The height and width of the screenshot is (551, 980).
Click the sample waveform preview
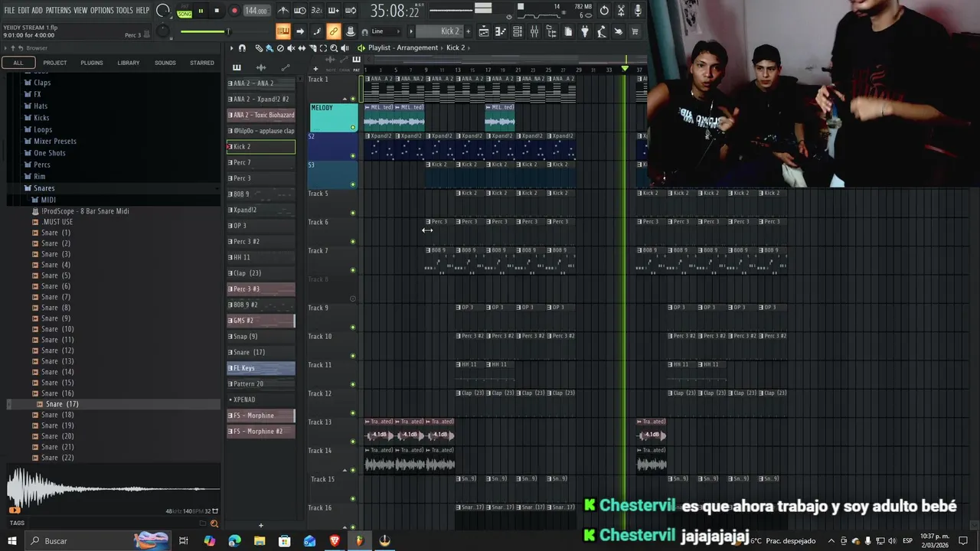click(113, 488)
